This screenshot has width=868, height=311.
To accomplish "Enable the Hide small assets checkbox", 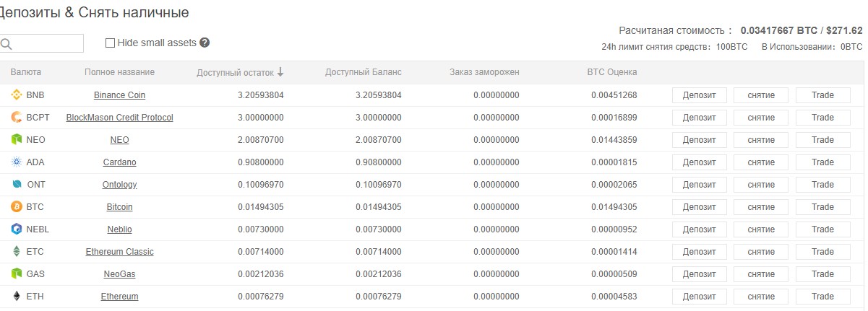I will tap(110, 43).
